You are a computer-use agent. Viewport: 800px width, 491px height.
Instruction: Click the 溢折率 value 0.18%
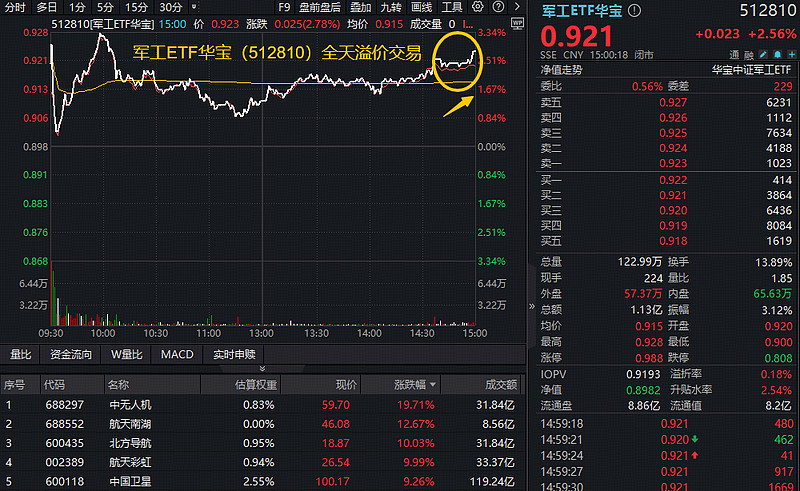776,374
